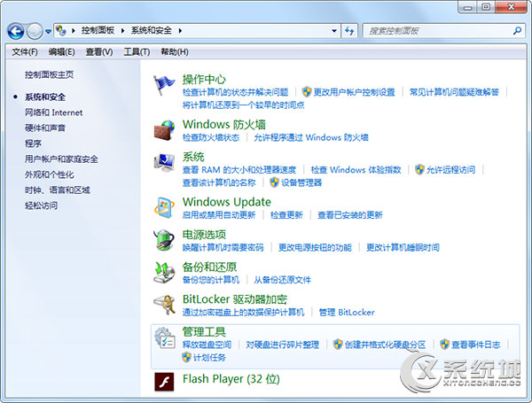532x403 pixels.
Task: Click the Windows Update icon
Action: [164, 207]
